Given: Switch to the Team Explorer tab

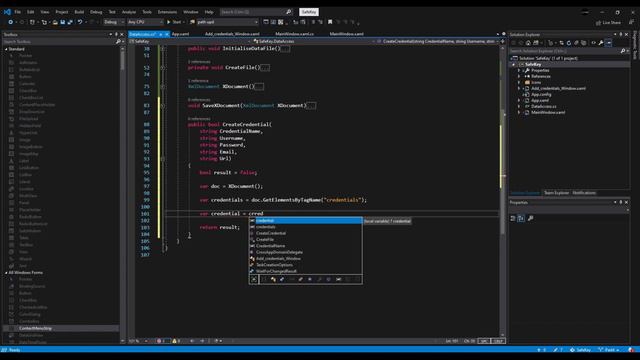Looking at the screenshot, I should tap(556, 193).
